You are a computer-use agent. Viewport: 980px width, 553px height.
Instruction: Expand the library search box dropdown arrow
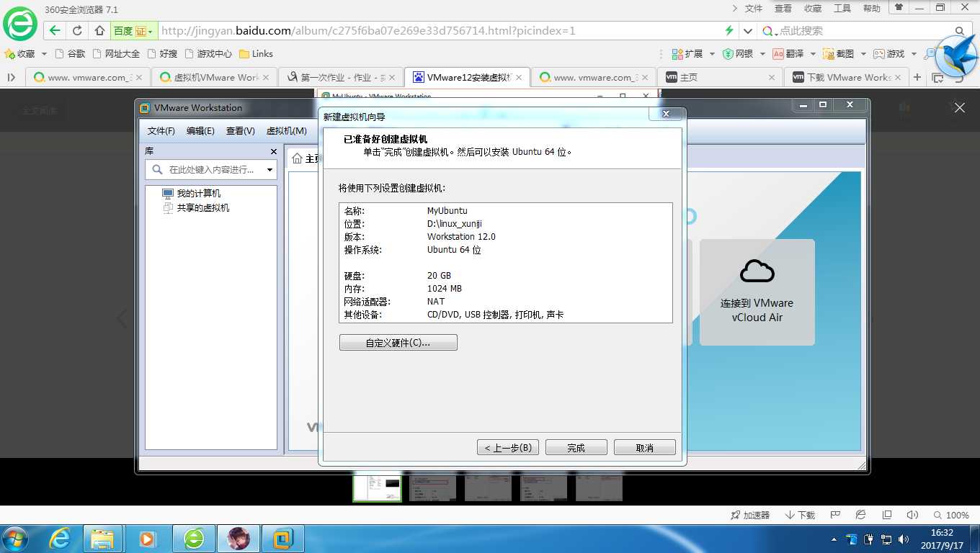click(270, 170)
